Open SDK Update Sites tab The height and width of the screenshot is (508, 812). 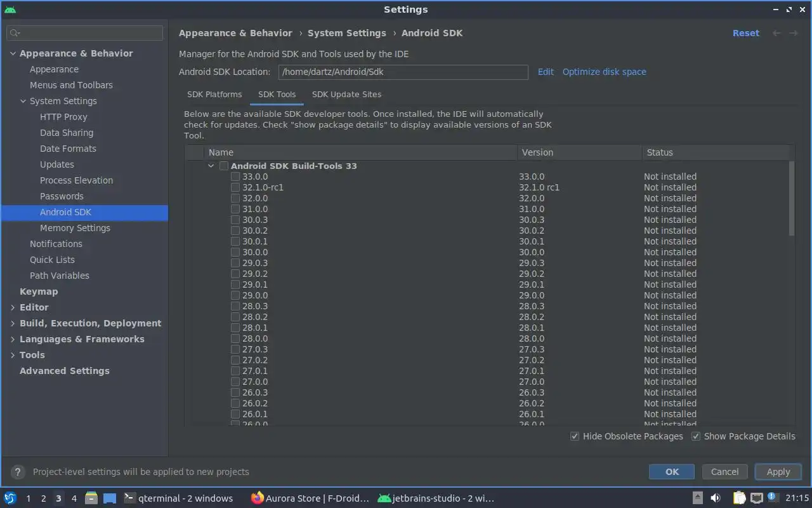(346, 94)
